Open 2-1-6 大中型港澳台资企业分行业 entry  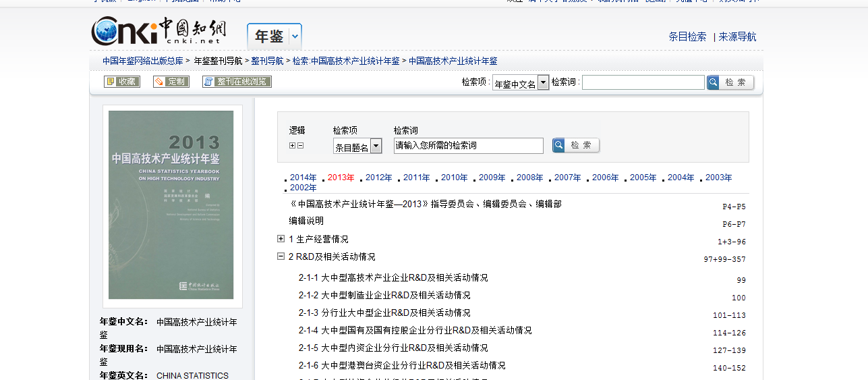tap(402, 365)
